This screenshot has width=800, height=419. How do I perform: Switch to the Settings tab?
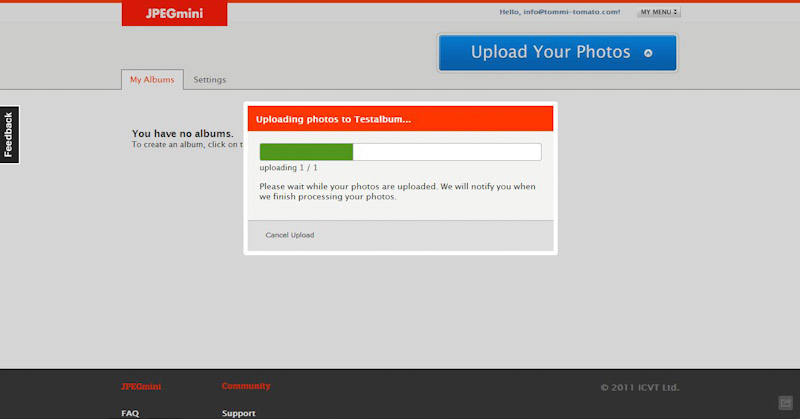tap(210, 80)
